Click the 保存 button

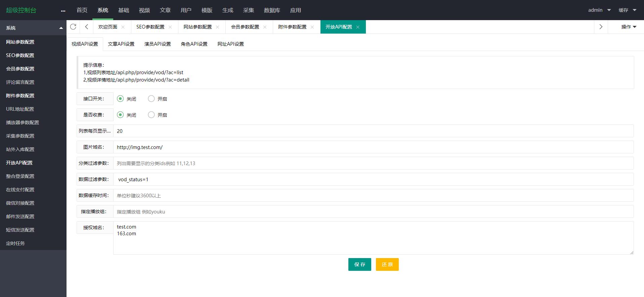359,264
